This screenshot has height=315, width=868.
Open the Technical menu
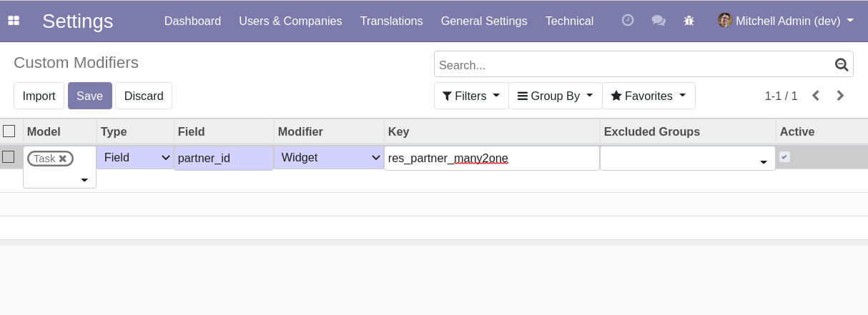[x=569, y=21]
